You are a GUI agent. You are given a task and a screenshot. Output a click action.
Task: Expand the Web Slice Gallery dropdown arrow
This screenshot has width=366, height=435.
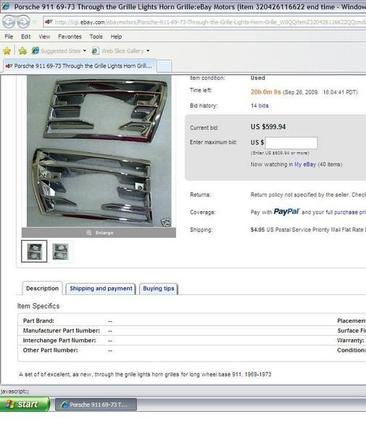point(148,51)
